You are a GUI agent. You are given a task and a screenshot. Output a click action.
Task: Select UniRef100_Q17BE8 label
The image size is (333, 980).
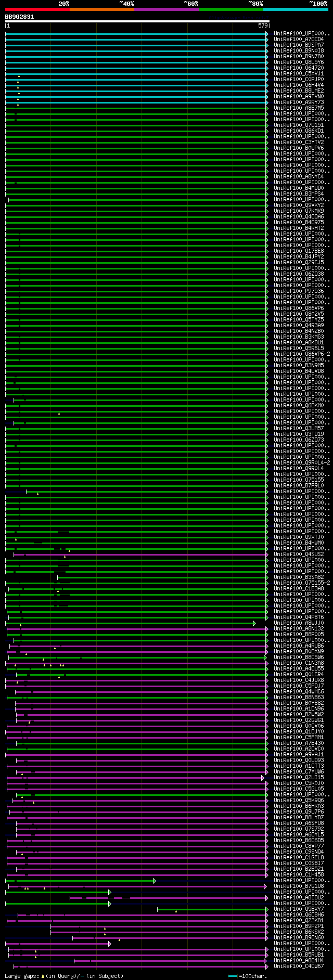tap(299, 251)
